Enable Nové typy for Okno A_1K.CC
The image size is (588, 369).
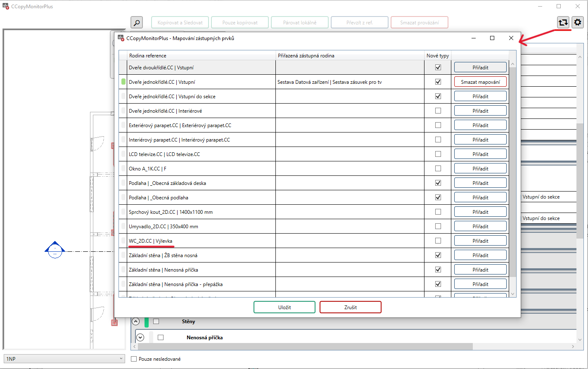coord(438,168)
